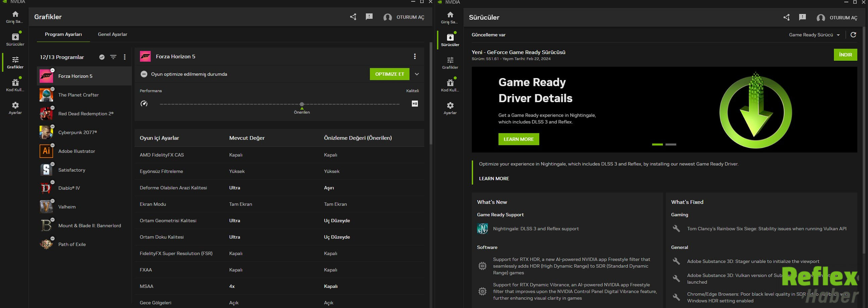Image resolution: width=868 pixels, height=308 pixels.
Task: Click the Game Ready driver download graphic
Action: point(756,110)
